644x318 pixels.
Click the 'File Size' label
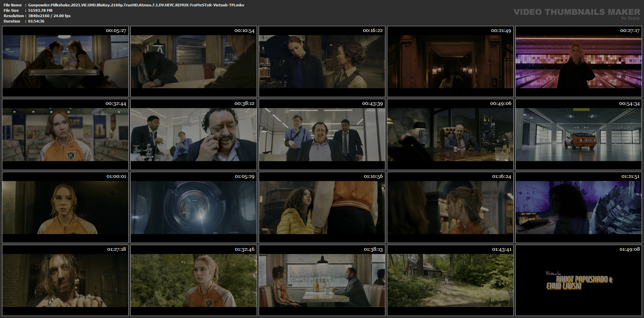pos(11,10)
